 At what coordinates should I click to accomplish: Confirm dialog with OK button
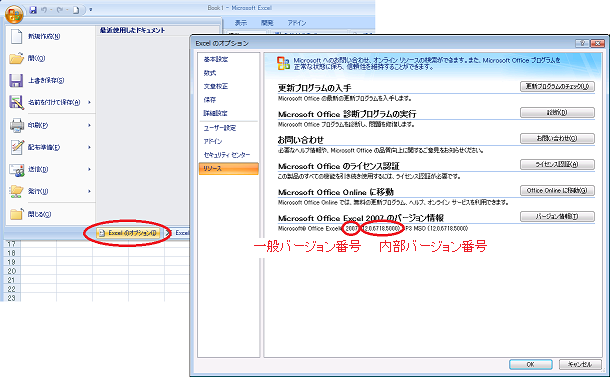(530, 364)
